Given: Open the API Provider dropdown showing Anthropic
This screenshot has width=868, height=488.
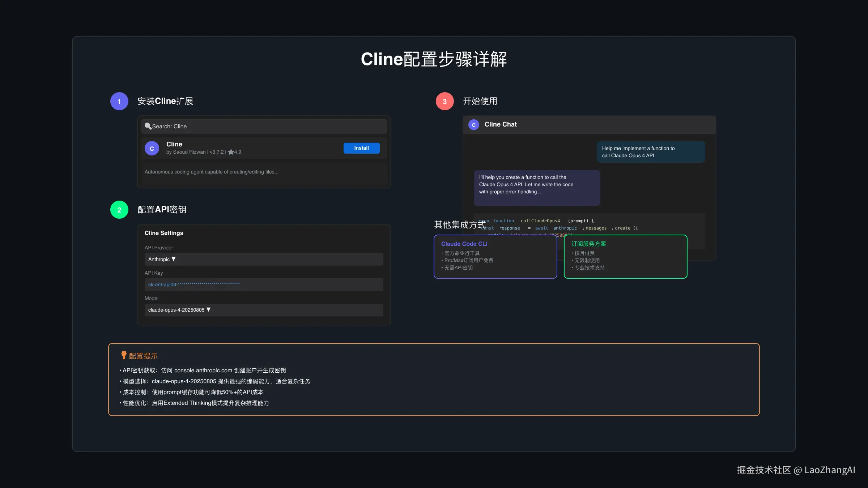Looking at the screenshot, I should 263,259.
